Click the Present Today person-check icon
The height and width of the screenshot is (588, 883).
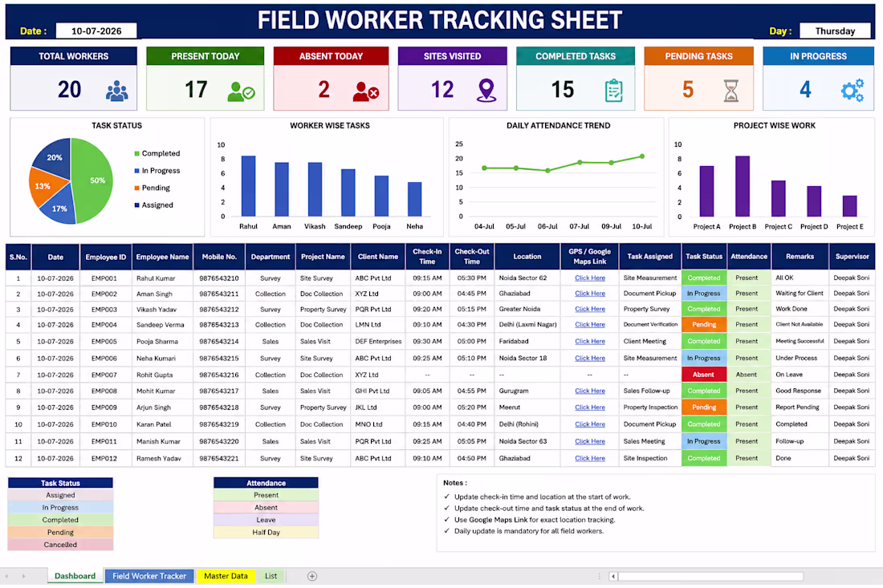(241, 91)
